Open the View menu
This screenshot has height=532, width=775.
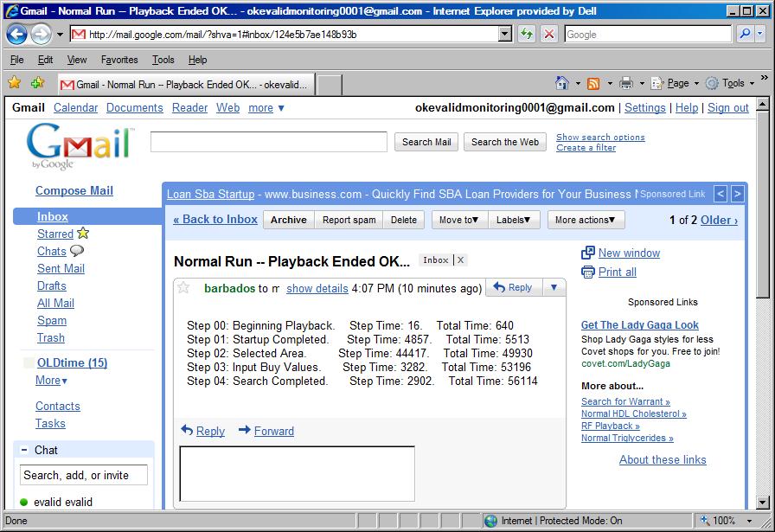pyautogui.click(x=77, y=60)
